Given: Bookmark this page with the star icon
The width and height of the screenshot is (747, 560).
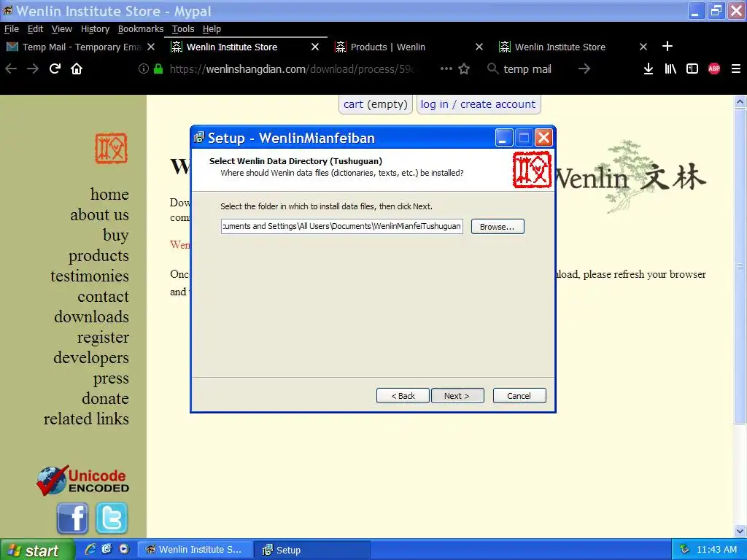Looking at the screenshot, I should [464, 69].
